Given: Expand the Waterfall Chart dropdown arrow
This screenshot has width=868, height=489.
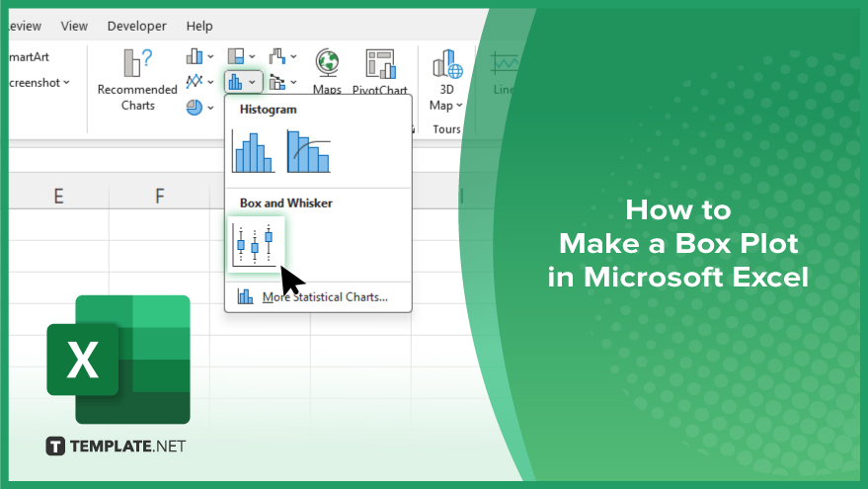Looking at the screenshot, I should coord(293,56).
